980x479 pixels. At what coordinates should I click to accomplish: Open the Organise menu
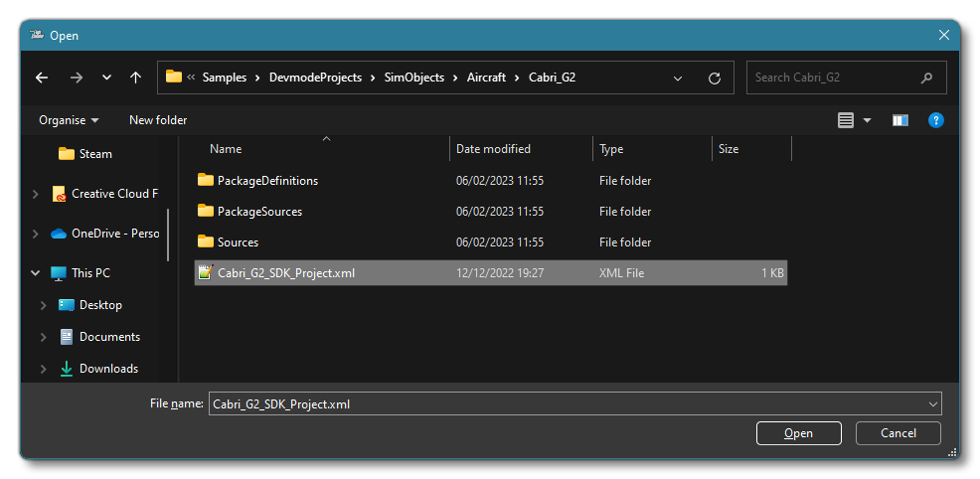(x=69, y=120)
